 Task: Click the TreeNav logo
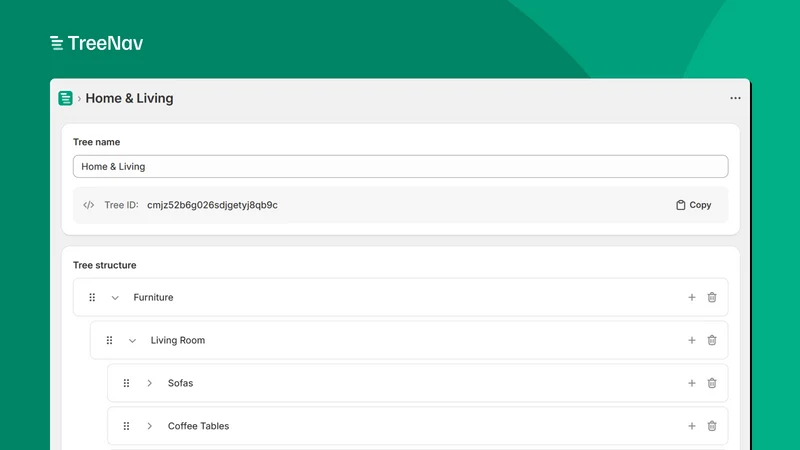tap(96, 43)
